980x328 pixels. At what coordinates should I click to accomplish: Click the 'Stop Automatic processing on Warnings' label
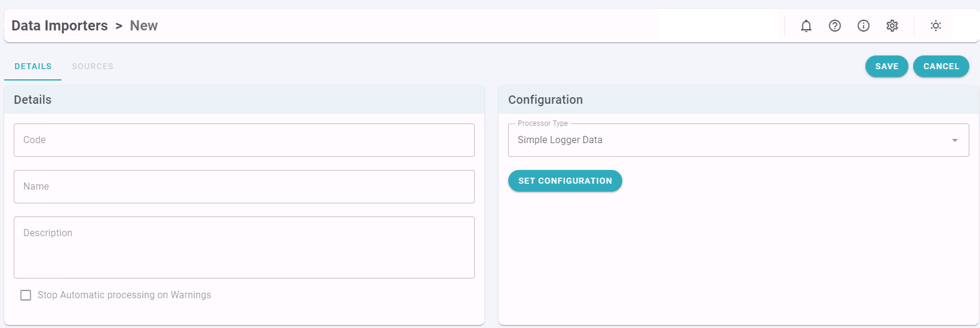pyautogui.click(x=124, y=295)
